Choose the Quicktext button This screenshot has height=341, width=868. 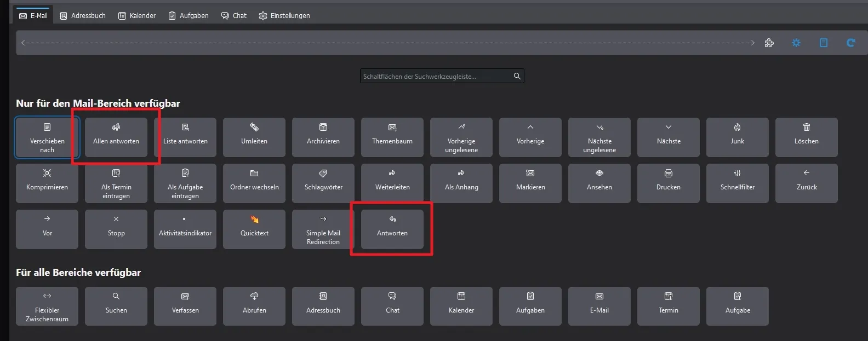pos(254,229)
